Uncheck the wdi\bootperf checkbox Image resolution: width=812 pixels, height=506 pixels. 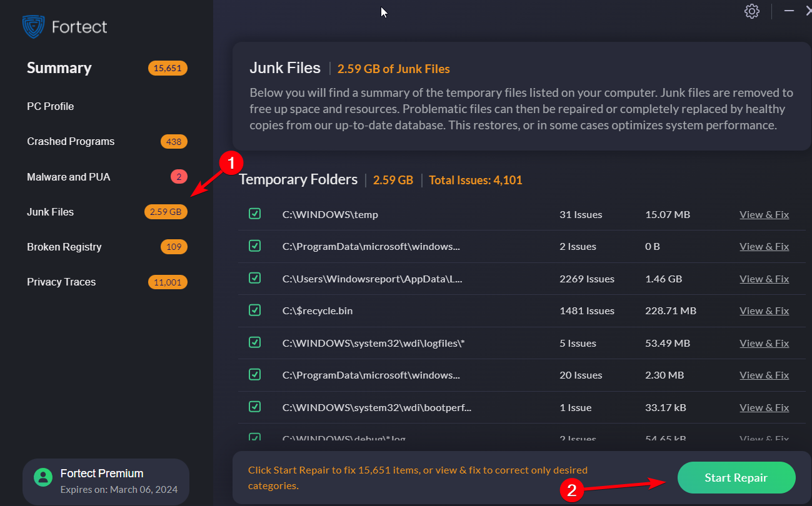pyautogui.click(x=254, y=407)
